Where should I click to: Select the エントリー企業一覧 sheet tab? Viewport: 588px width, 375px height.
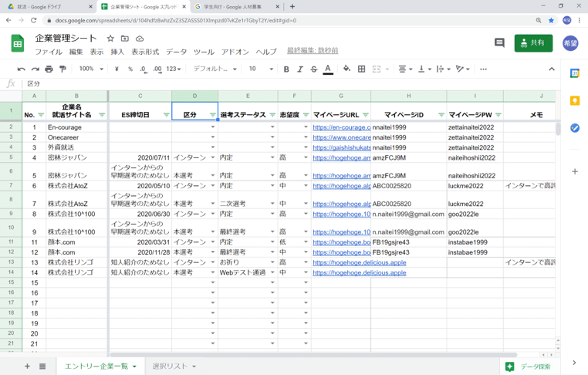100,366
